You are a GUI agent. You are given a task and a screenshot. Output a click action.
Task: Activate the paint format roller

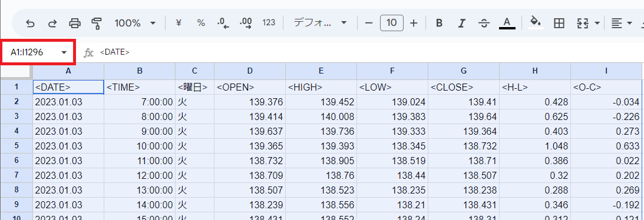tap(97, 24)
